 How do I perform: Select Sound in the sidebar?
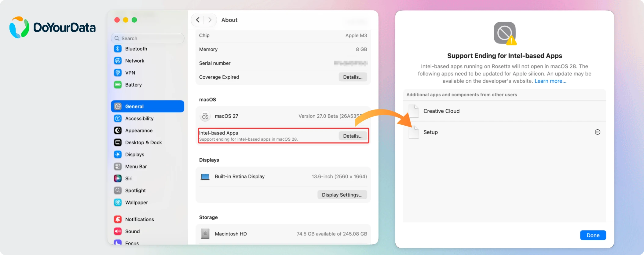[x=148, y=231]
